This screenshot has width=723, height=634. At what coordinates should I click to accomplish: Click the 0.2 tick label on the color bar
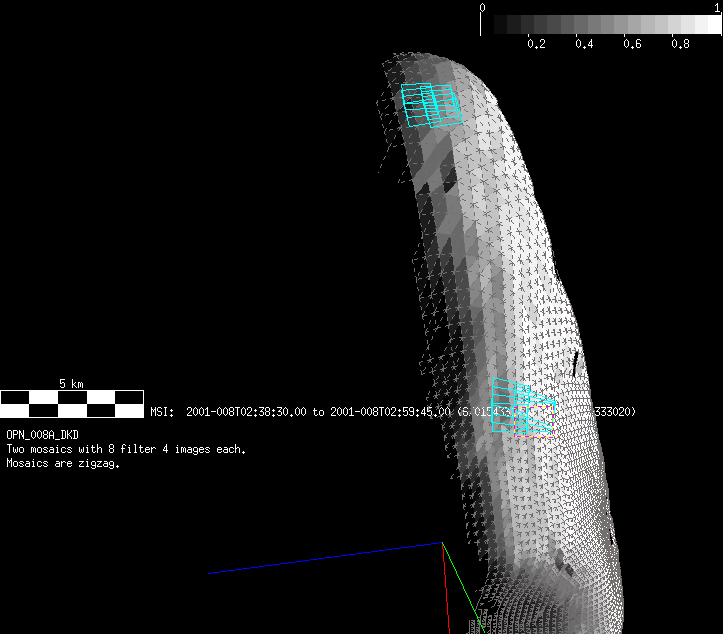(536, 44)
